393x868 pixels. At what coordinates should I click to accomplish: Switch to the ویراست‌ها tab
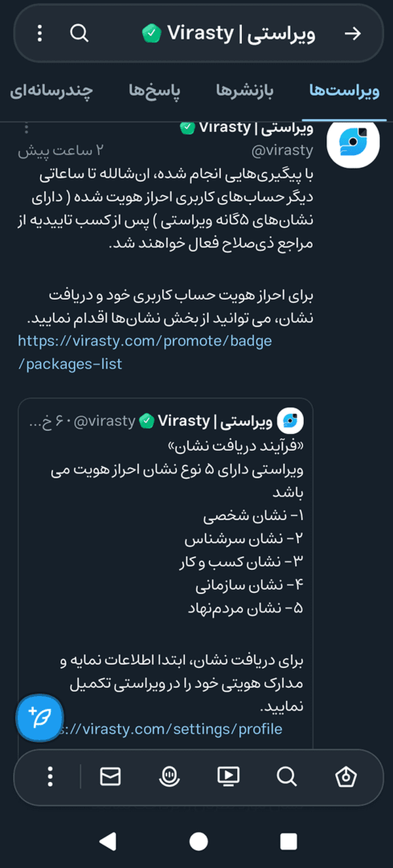pos(345,91)
